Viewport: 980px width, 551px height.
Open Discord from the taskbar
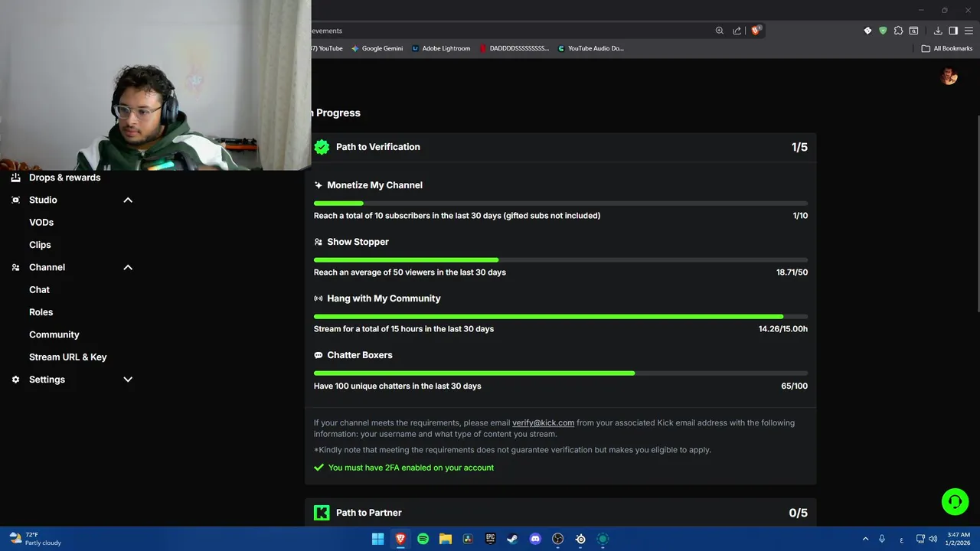pyautogui.click(x=535, y=539)
